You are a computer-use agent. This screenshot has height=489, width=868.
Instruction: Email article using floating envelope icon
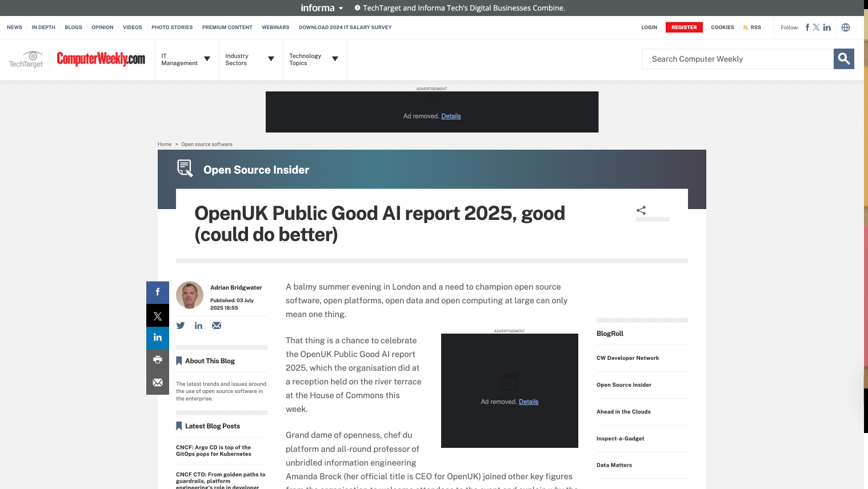click(158, 383)
